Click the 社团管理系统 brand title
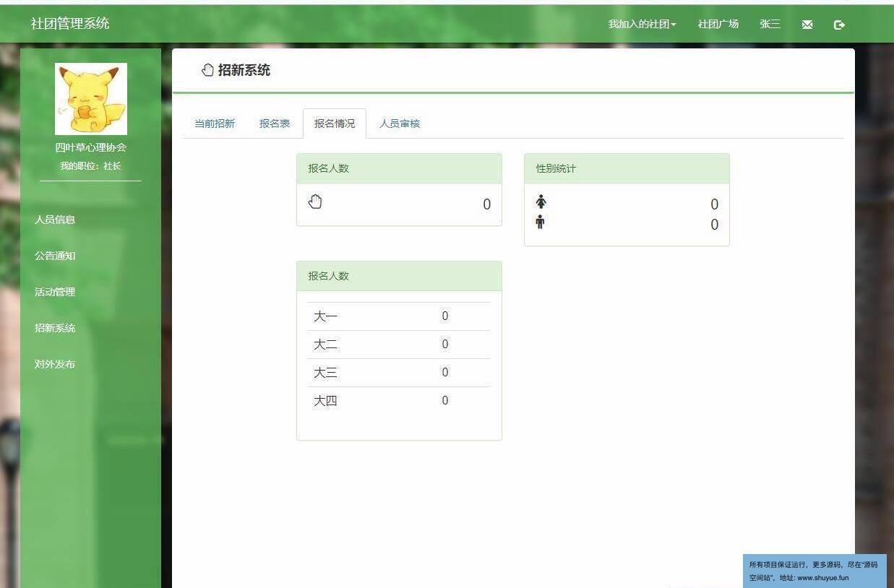 click(70, 23)
